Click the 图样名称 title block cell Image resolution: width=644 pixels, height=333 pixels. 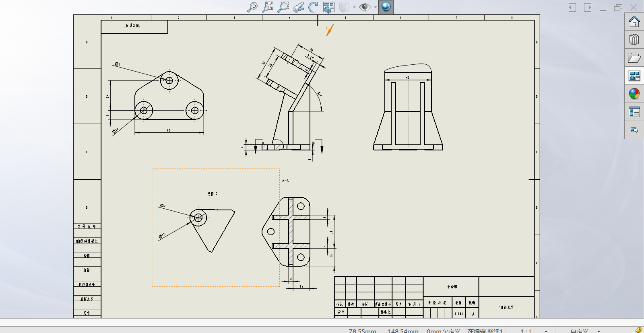[507, 307]
